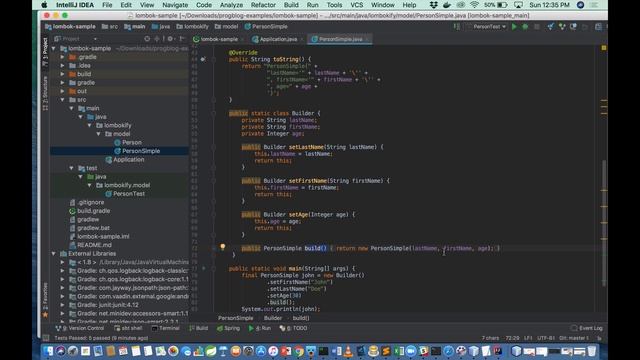Expand the .gradle folder

tap(62, 57)
